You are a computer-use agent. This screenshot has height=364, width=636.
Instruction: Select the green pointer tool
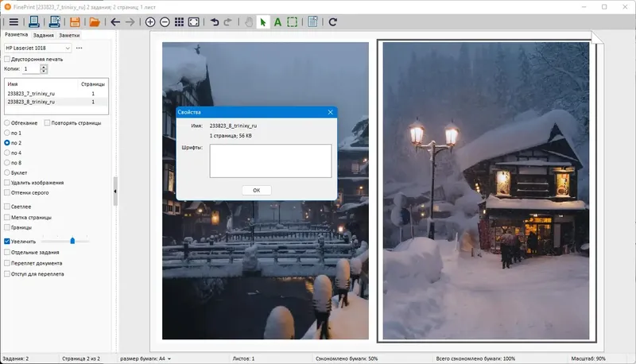263,22
